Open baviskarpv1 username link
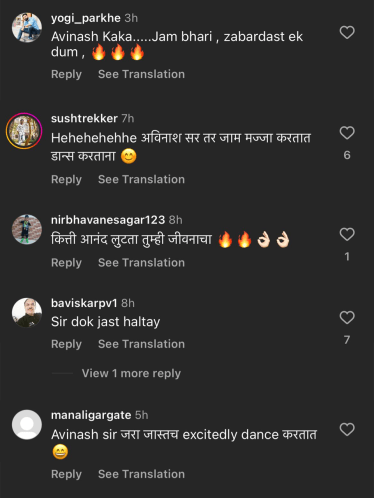 tap(84, 303)
